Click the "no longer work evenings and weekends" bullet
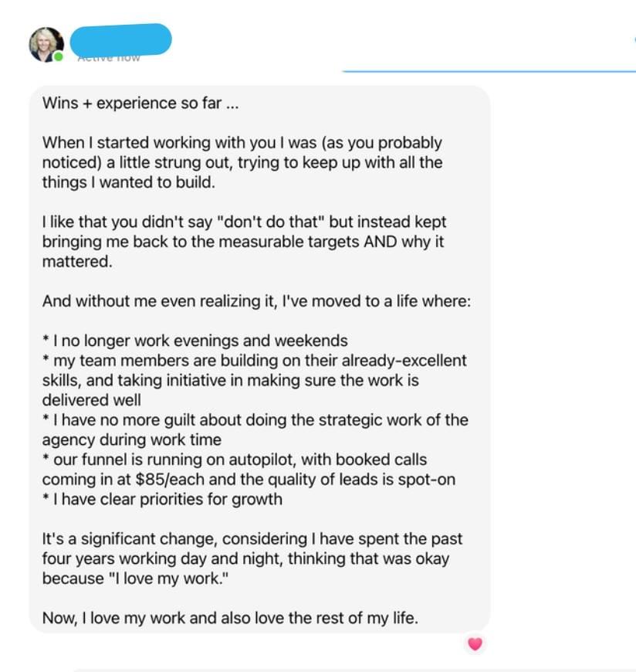636x672 pixels. 199,341
